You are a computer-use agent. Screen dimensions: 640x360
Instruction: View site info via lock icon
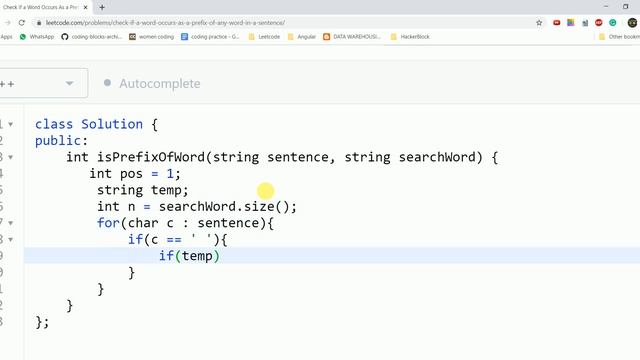click(39, 23)
